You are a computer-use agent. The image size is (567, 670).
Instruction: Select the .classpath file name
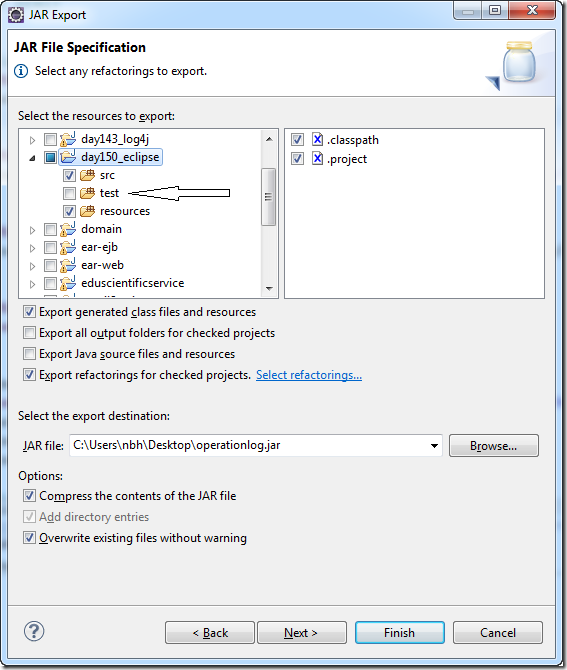point(353,140)
